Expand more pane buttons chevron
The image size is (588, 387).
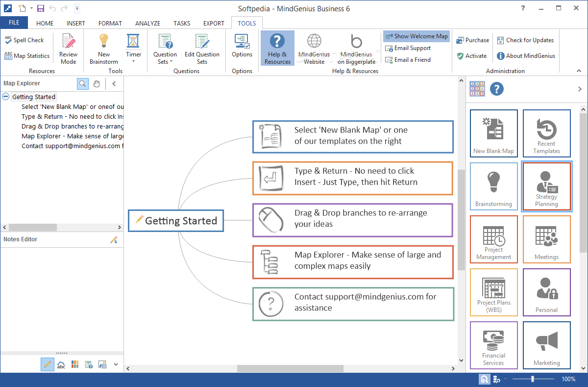point(116,364)
